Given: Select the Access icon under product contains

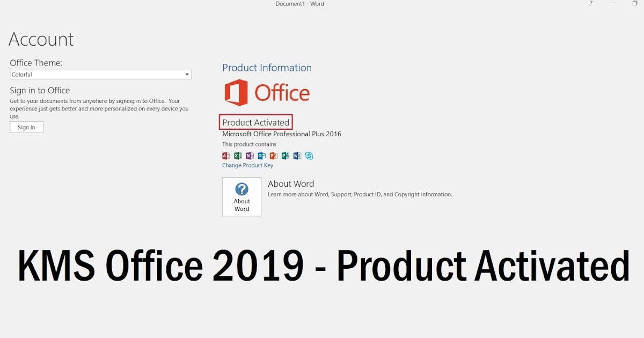Looking at the screenshot, I should pos(226,156).
